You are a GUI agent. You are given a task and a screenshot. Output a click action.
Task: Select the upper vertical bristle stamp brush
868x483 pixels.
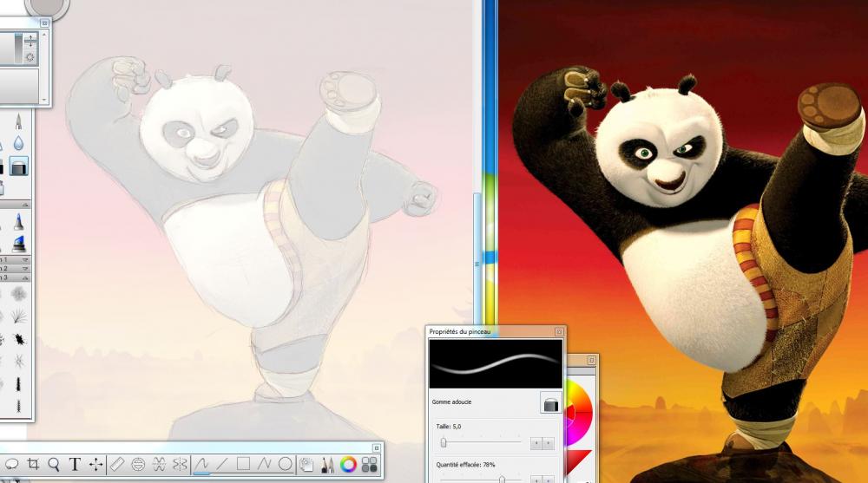tap(18, 384)
